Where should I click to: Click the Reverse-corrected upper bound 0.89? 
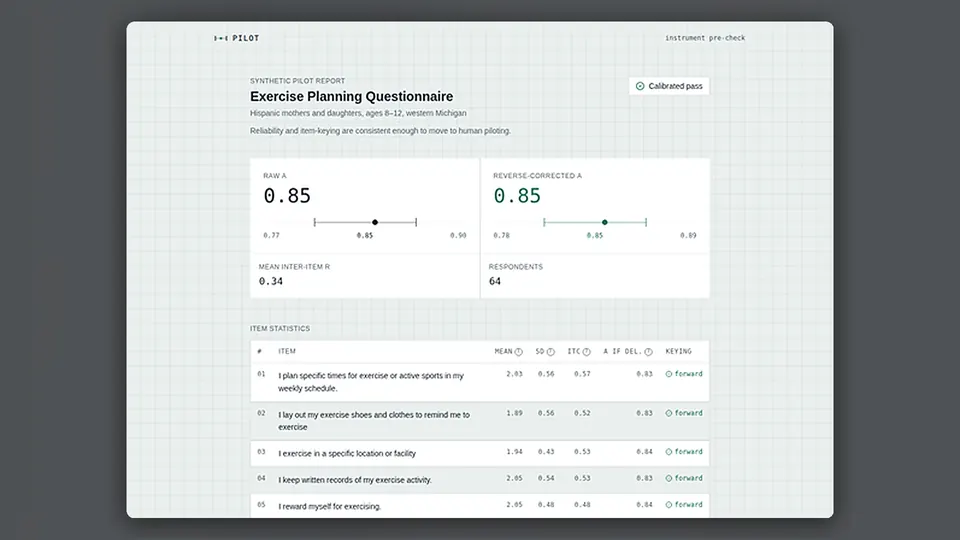[x=688, y=236]
